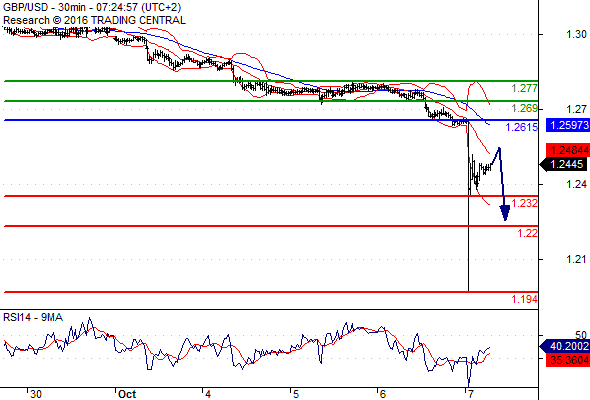Select the 1.277 green resistance label

coord(524,88)
